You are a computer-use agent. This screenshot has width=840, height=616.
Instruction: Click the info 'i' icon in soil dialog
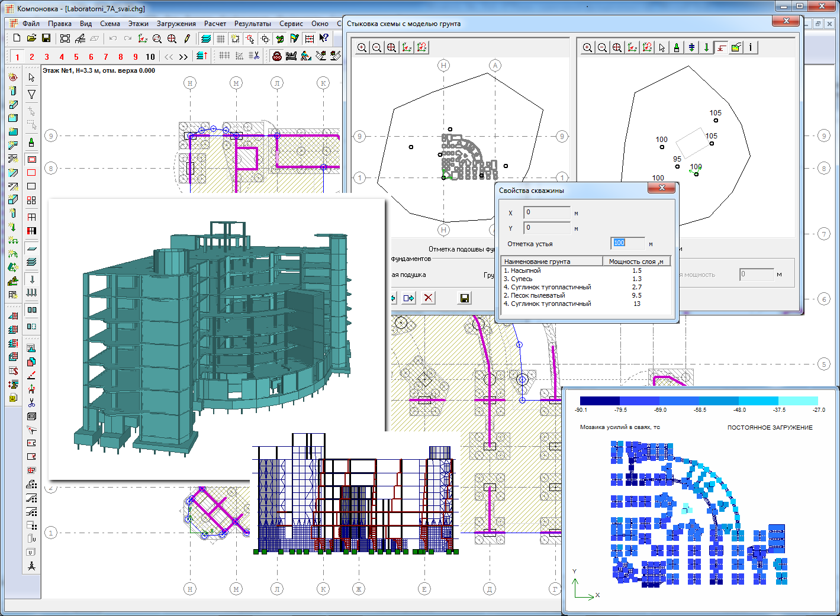point(750,48)
